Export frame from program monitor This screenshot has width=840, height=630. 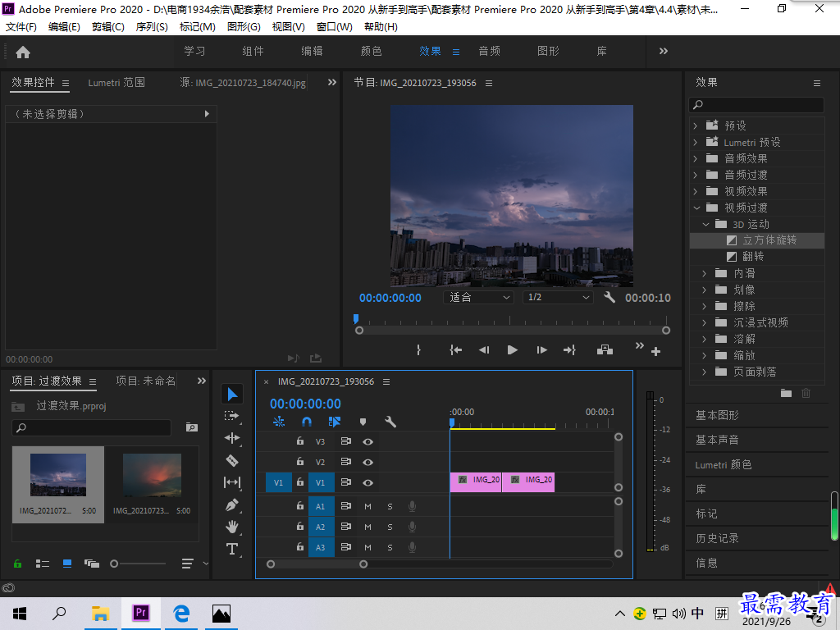605,349
